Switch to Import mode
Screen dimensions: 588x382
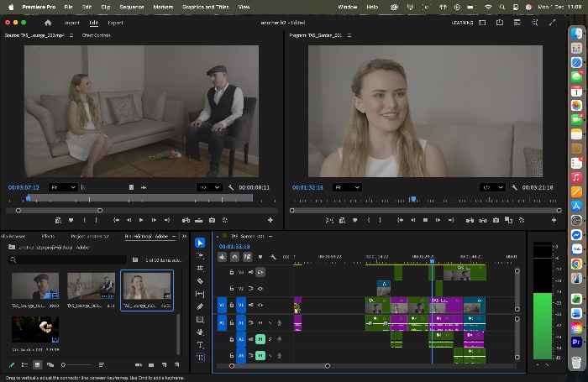point(72,23)
